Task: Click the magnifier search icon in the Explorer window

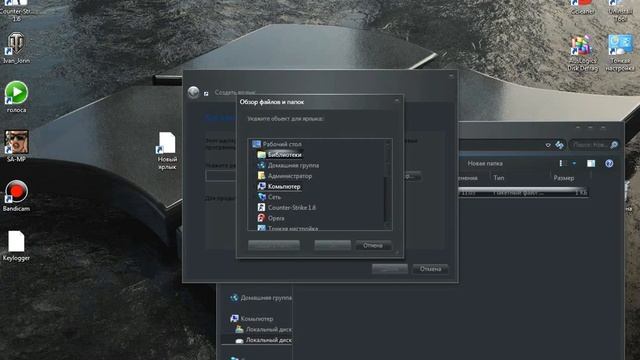Action: pos(613,144)
